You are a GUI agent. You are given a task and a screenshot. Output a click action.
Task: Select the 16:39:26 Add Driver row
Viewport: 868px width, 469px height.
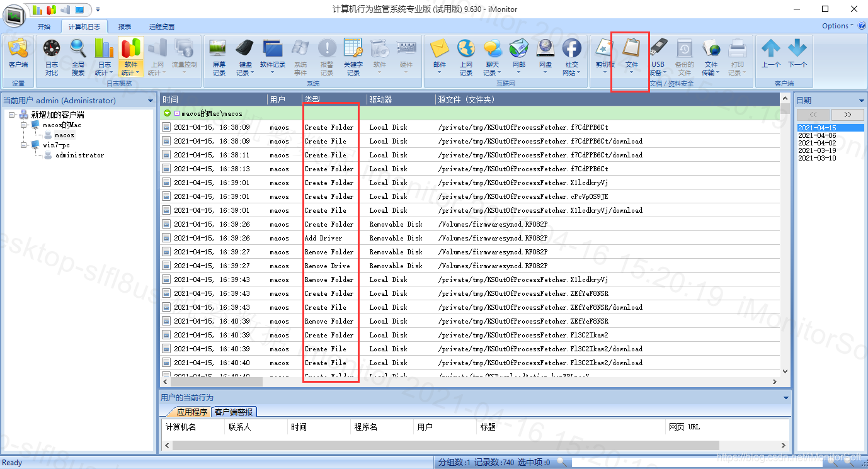click(x=470, y=238)
